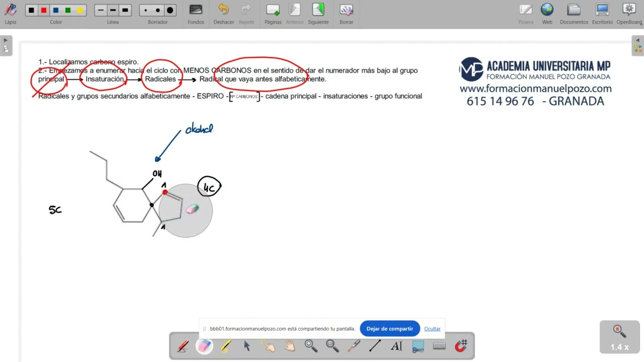The image size is (644, 362).
Task: Choose the medium line width
Action: [113, 10]
